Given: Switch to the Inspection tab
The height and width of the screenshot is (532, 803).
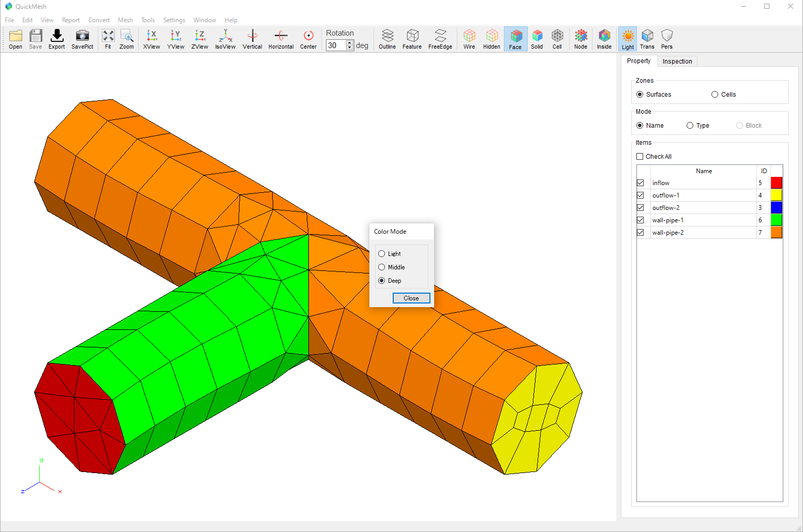Looking at the screenshot, I should pos(677,62).
